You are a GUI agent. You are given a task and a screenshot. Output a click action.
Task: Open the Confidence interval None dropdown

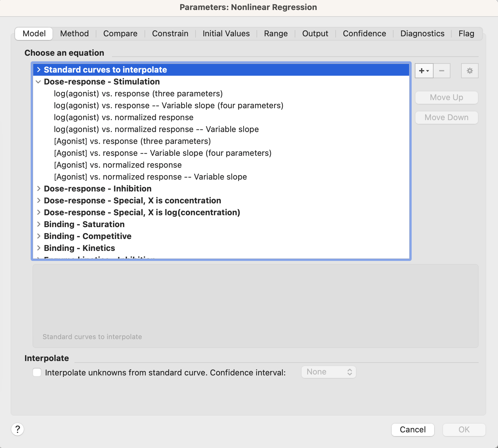(328, 372)
